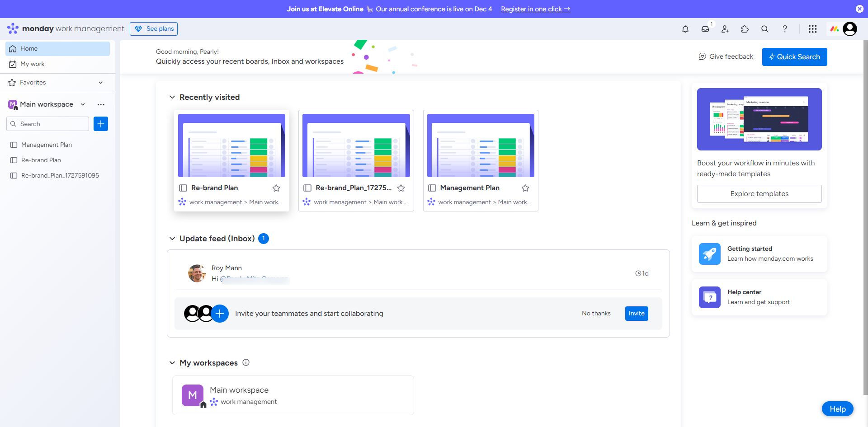
Task: Click No thanks
Action: tap(596, 314)
